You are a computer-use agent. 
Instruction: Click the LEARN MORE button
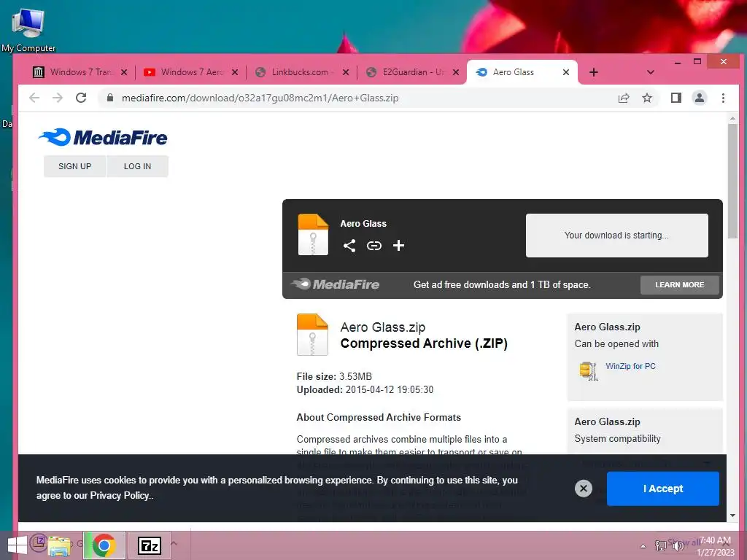[x=679, y=285]
